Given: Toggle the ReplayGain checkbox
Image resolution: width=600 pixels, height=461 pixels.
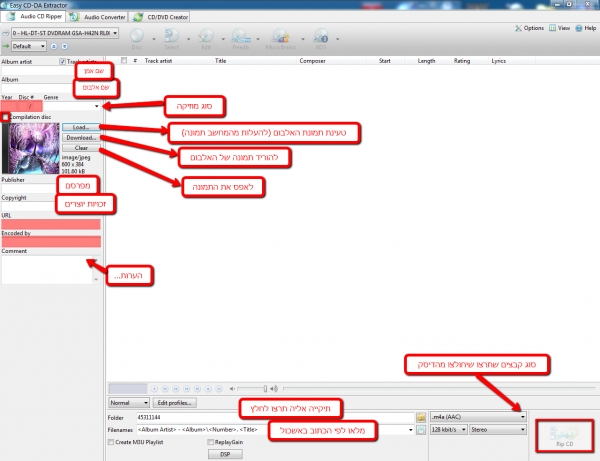Looking at the screenshot, I should pos(210,441).
